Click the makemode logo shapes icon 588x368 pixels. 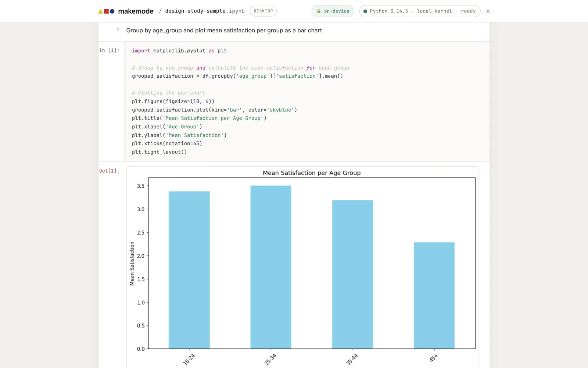[106, 11]
